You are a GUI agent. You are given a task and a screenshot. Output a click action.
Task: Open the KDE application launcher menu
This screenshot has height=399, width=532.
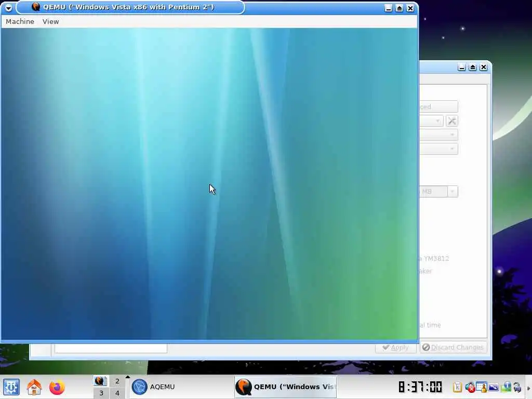pos(11,387)
